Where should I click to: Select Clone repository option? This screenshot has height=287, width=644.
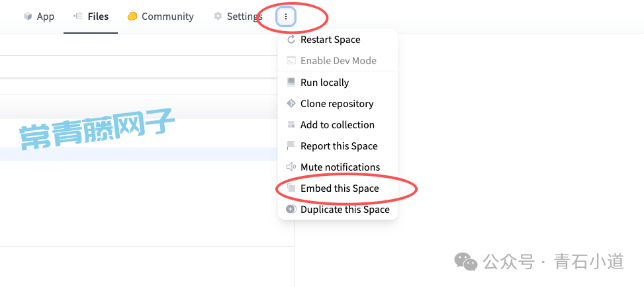pyautogui.click(x=337, y=104)
